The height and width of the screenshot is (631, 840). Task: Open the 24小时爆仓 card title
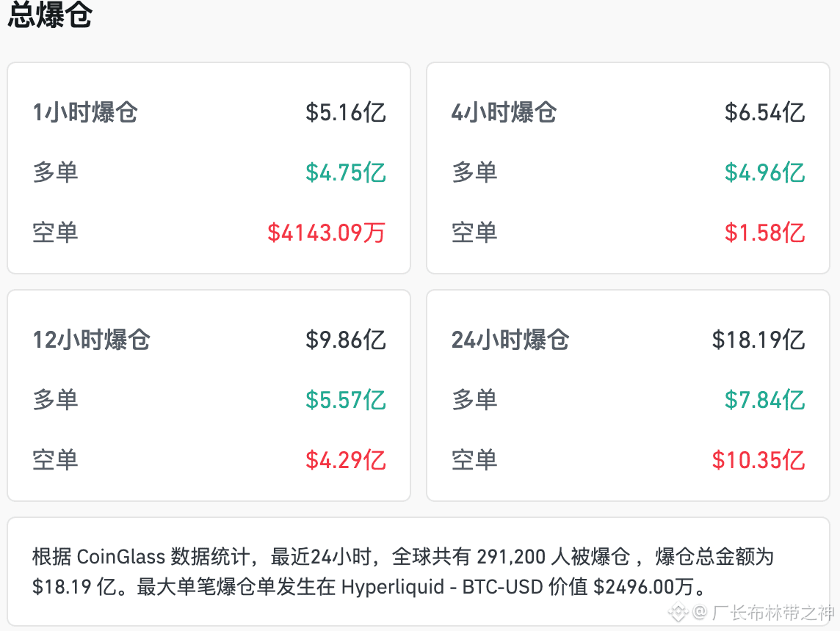510,340
